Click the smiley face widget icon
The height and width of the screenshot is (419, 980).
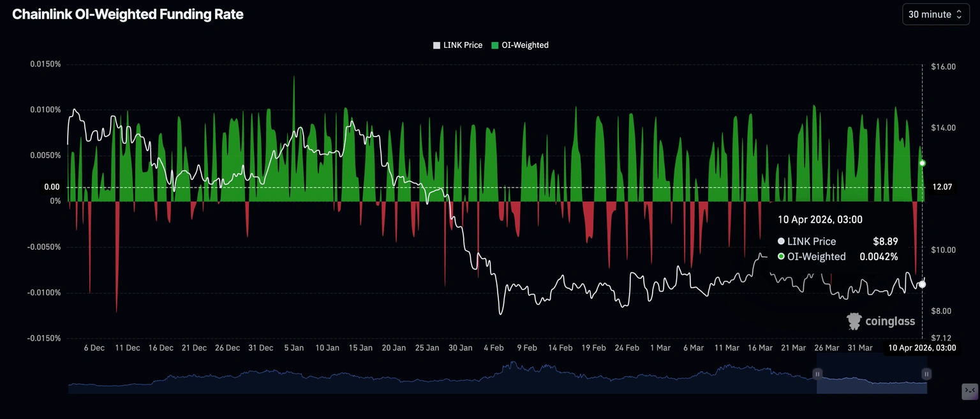pos(969,390)
